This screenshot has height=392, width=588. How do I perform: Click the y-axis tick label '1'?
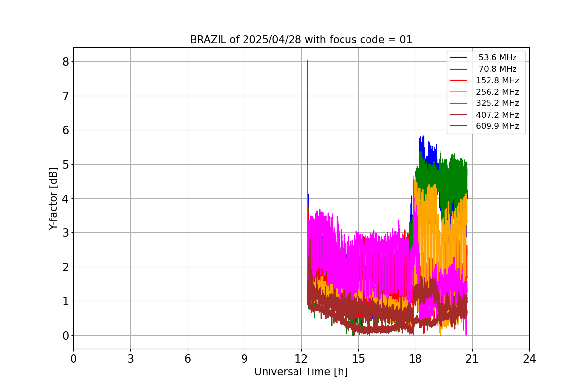pos(65,301)
